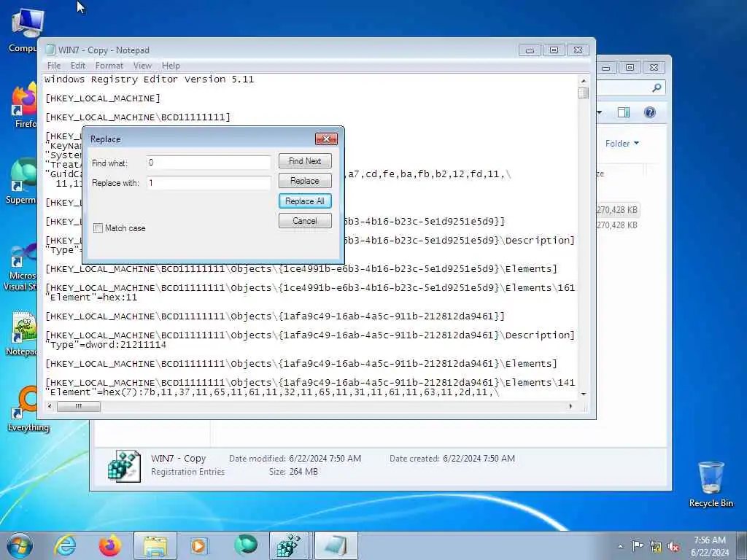Open Windows Media Player from taskbar
The image size is (747, 560).
198,545
